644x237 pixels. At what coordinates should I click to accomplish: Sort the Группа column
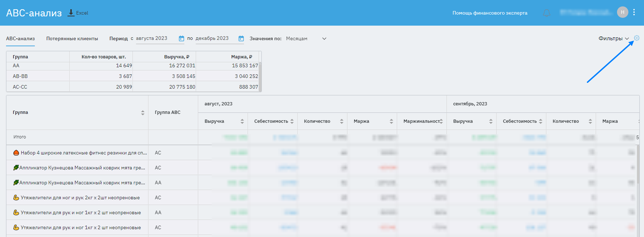tap(142, 112)
